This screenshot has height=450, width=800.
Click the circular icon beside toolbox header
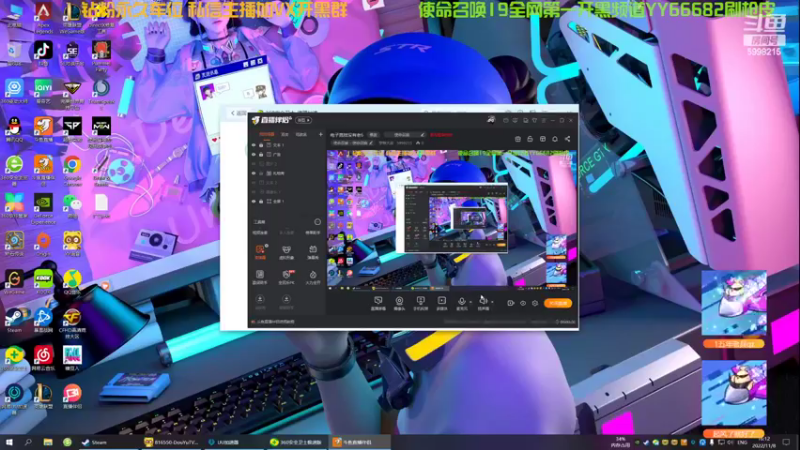tap(317, 222)
